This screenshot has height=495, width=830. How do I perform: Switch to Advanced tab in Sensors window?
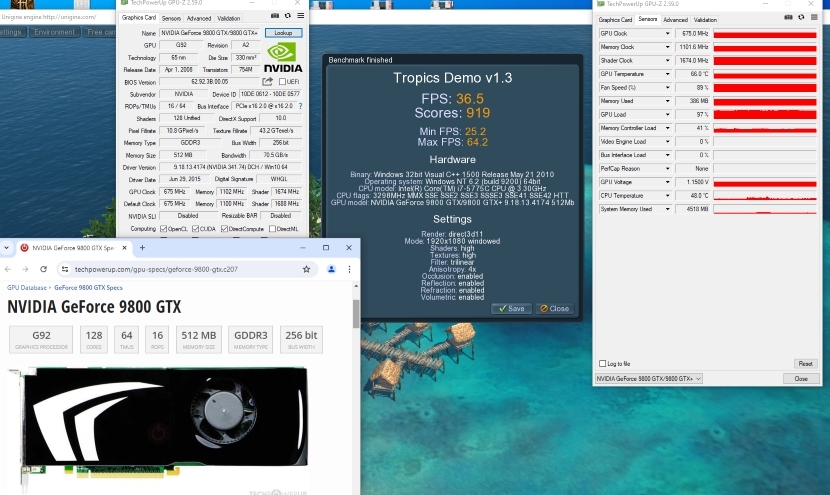point(675,20)
